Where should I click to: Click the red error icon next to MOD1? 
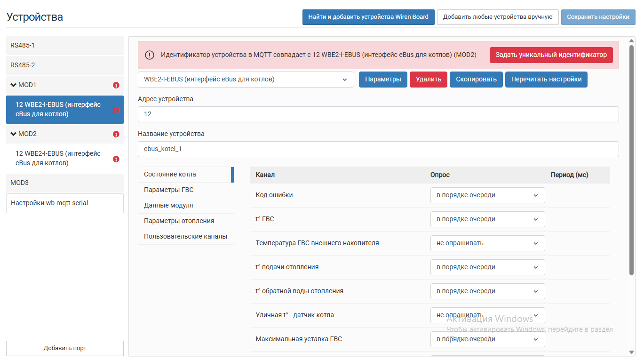coord(116,85)
